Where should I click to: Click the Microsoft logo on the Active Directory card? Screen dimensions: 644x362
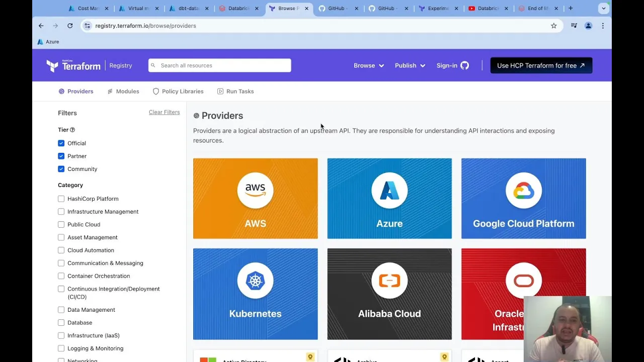(x=208, y=359)
